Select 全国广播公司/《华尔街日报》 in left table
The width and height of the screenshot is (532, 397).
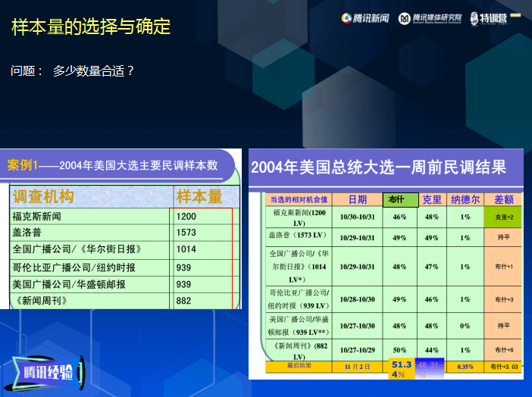tap(77, 249)
